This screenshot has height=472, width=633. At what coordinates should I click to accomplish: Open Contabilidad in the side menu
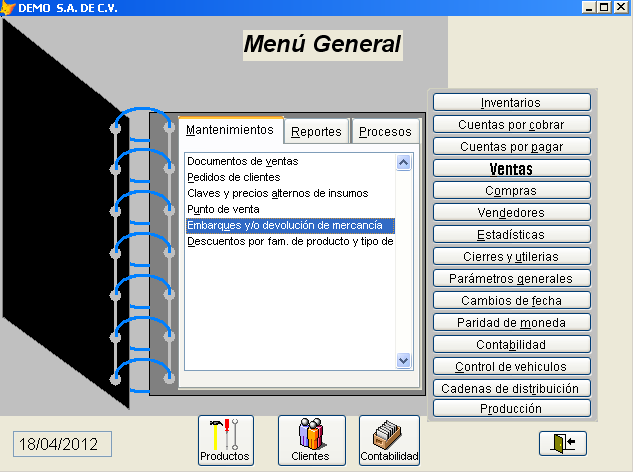512,344
